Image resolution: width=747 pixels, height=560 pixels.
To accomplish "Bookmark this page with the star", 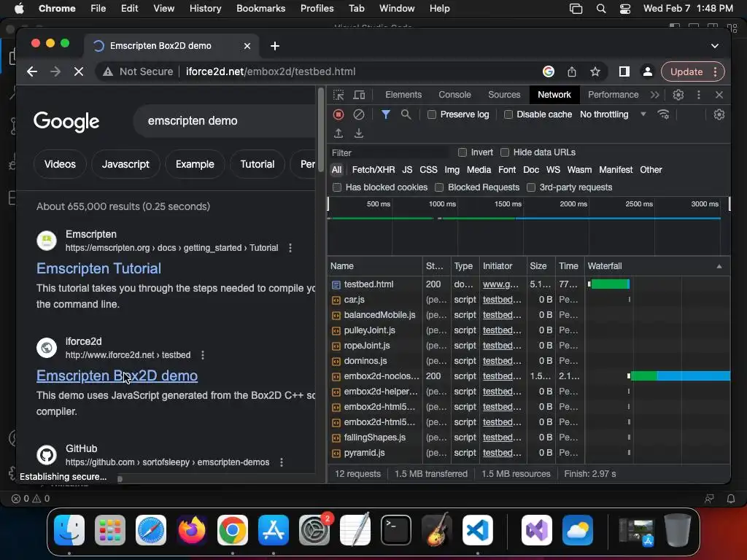I will point(595,71).
